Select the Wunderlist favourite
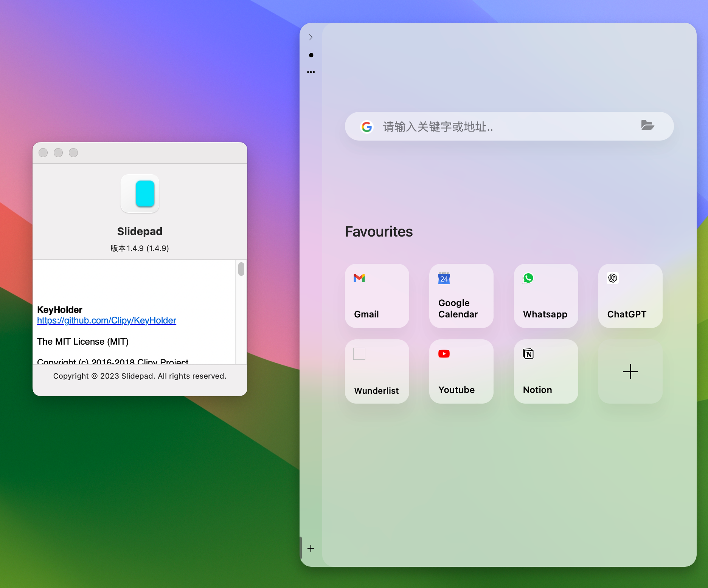 click(377, 371)
